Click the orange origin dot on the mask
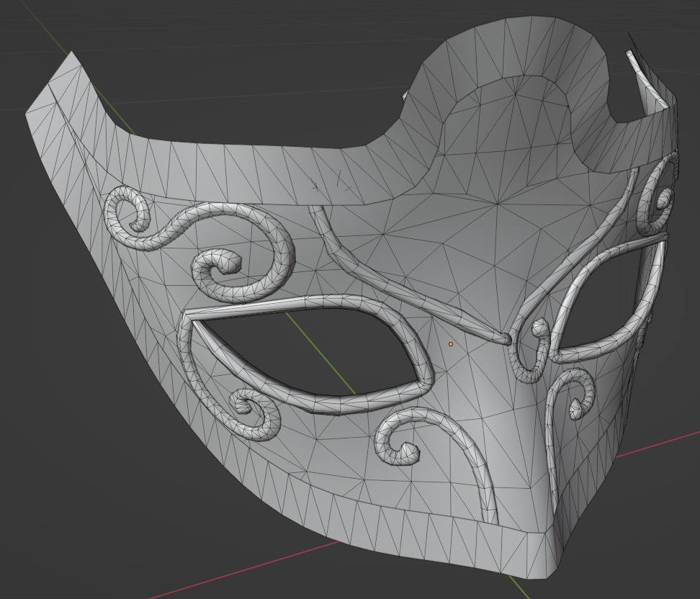Screen dimensions: 700x599 tap(451, 344)
